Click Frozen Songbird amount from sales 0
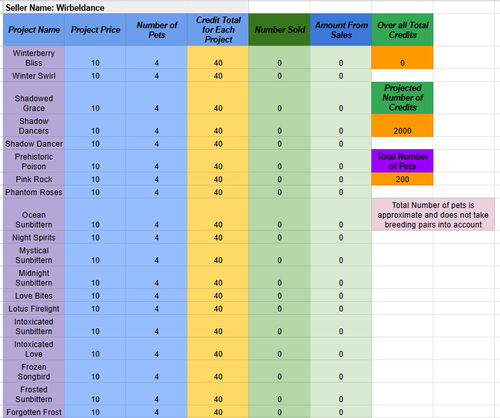Image resolution: width=500 pixels, height=418 pixels. pyautogui.click(x=341, y=372)
